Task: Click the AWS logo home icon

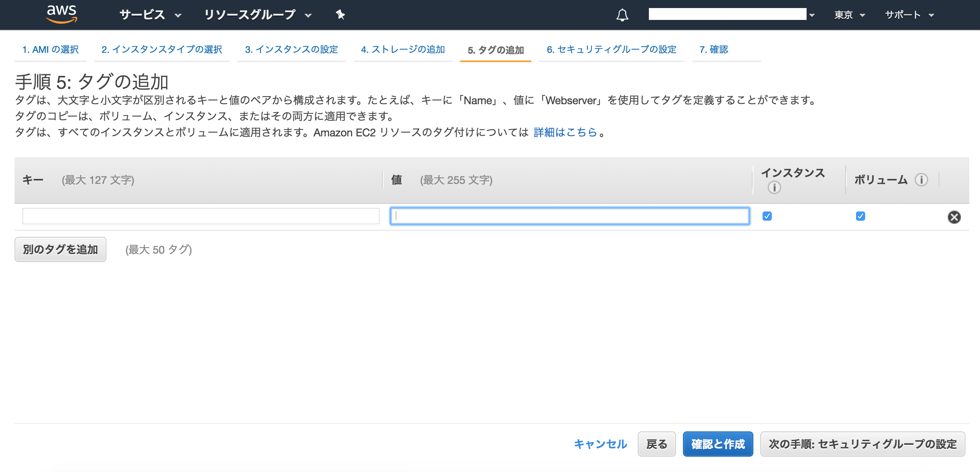Action: 61,14
